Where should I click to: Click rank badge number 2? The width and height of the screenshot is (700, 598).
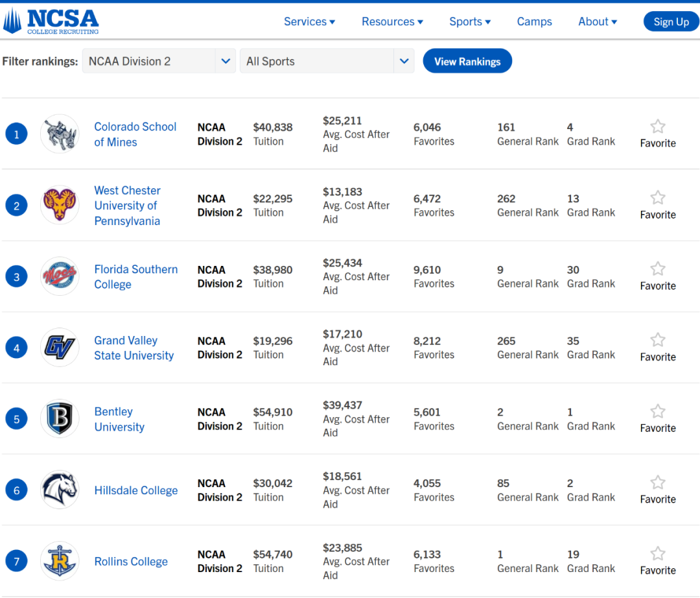16,206
